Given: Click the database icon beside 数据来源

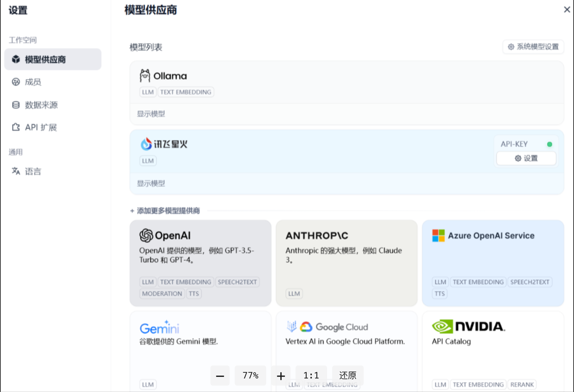Looking at the screenshot, I should pos(16,105).
